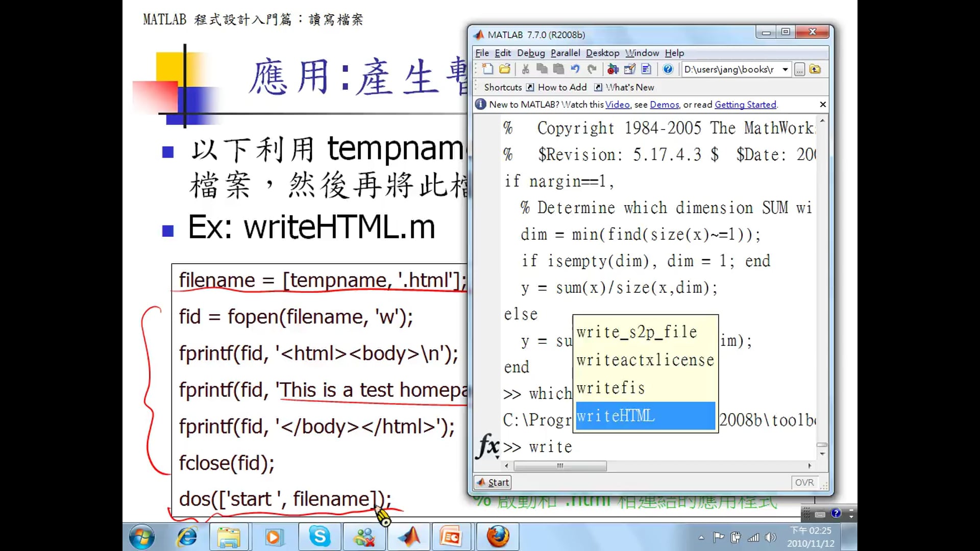Open the Debug menu
This screenshot has width=980, height=551.
(531, 53)
